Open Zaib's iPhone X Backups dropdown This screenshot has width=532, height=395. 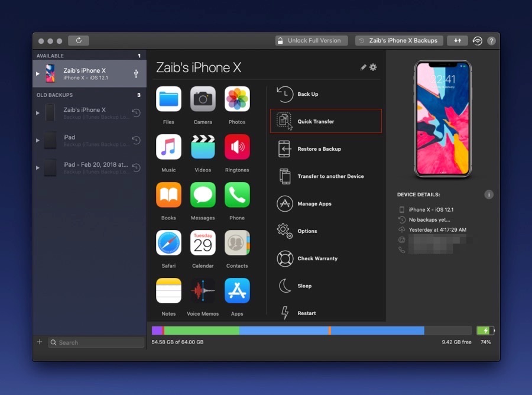(399, 40)
